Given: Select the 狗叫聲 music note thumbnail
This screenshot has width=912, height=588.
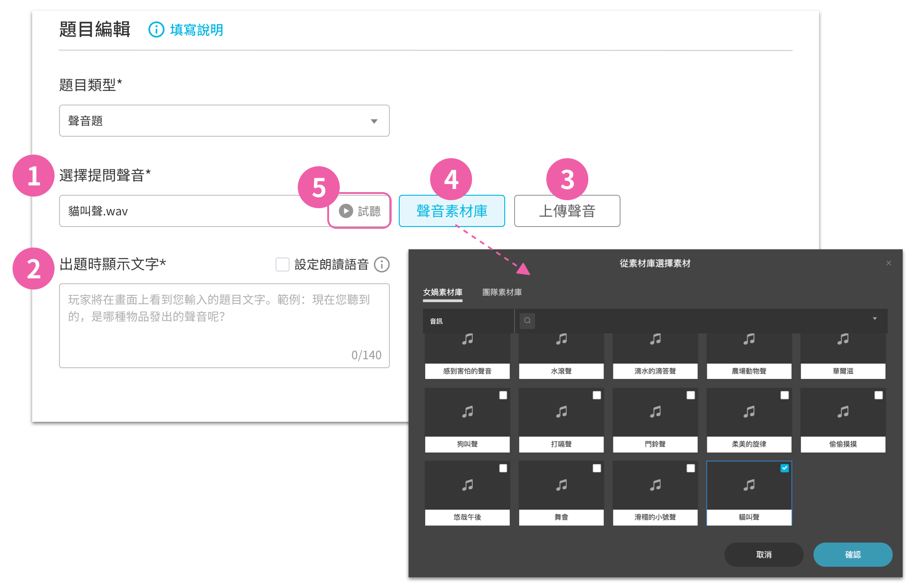Looking at the screenshot, I should point(468,412).
